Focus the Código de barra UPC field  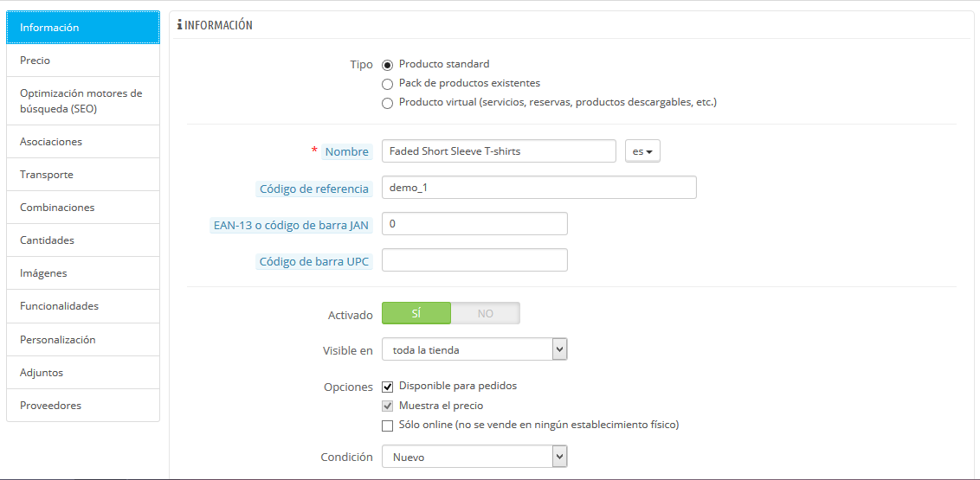[474, 260]
